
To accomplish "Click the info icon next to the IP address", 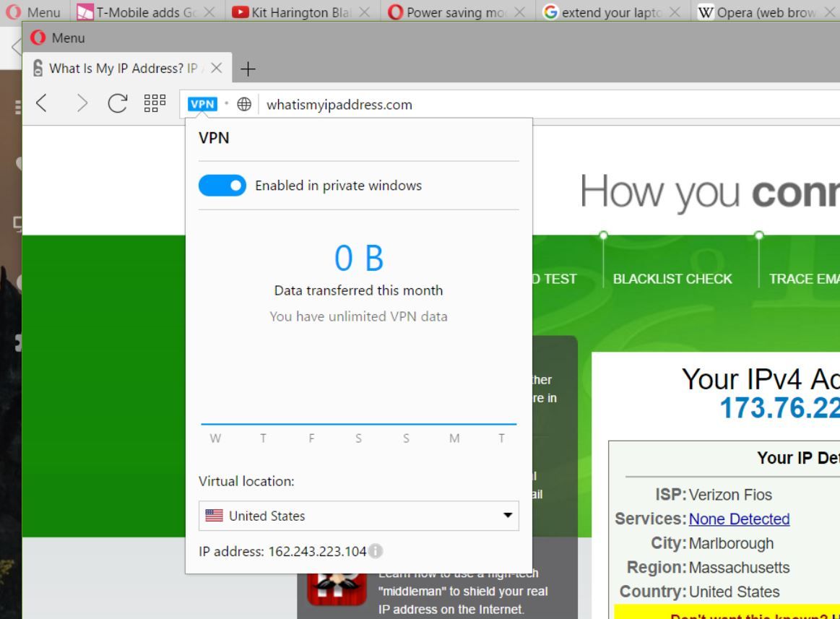I will pyautogui.click(x=375, y=551).
